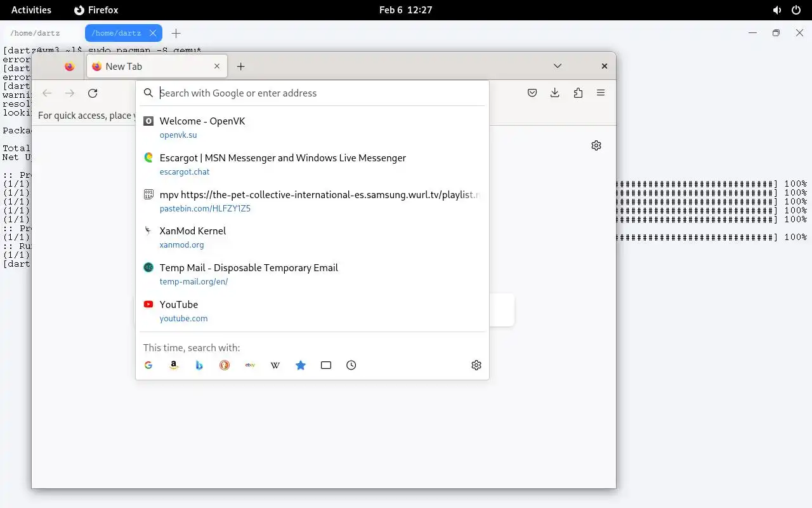
Task: Open the mpv pastebin suggestion
Action: [312, 201]
